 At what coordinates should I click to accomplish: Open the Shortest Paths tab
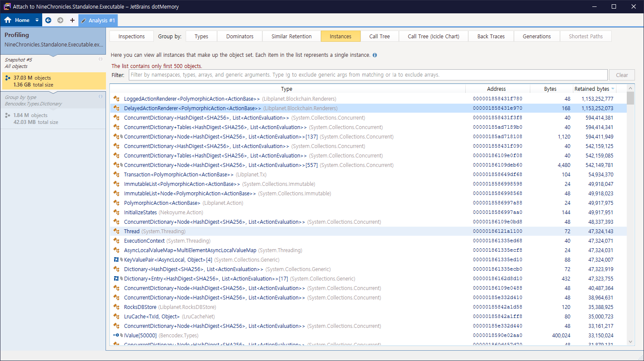(x=585, y=37)
